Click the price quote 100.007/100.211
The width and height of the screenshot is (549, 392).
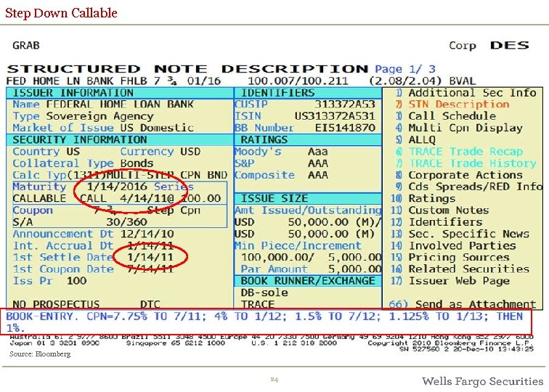tap(298, 81)
